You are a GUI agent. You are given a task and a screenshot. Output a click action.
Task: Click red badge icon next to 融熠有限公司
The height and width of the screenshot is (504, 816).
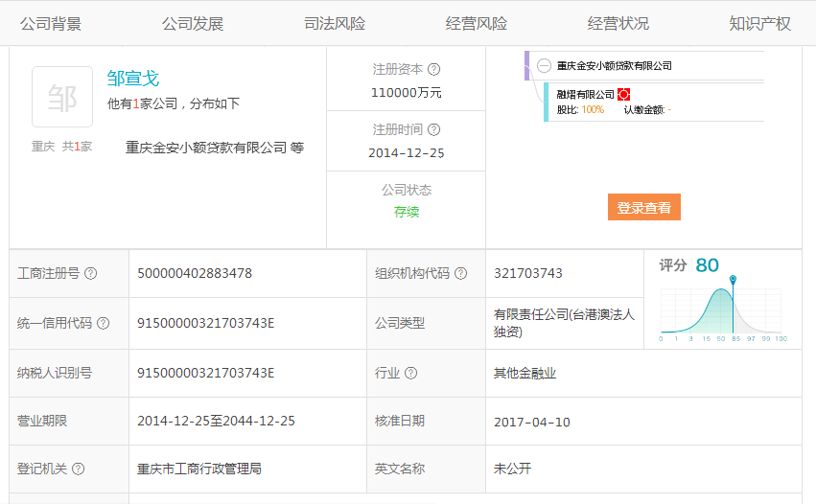623,94
